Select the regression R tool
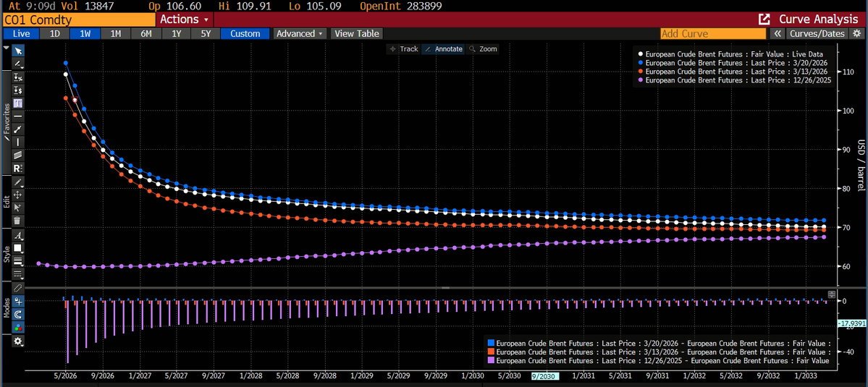This screenshot has height=387, width=868. click(17, 168)
